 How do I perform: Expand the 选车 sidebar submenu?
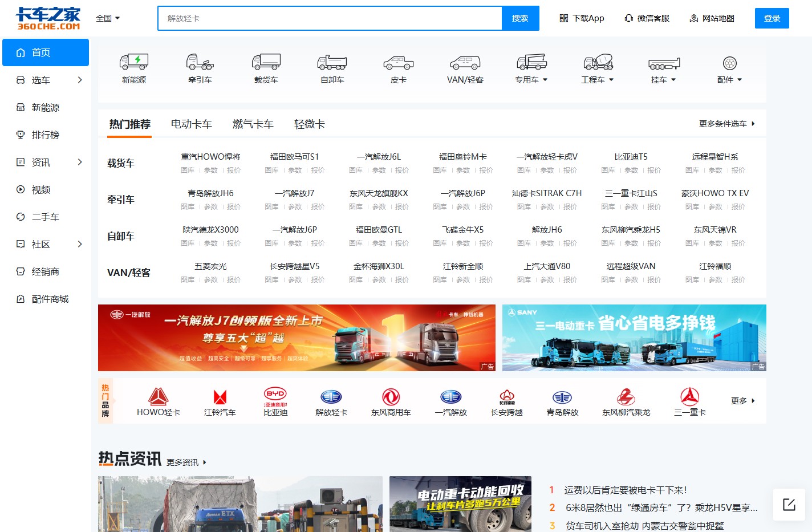80,80
